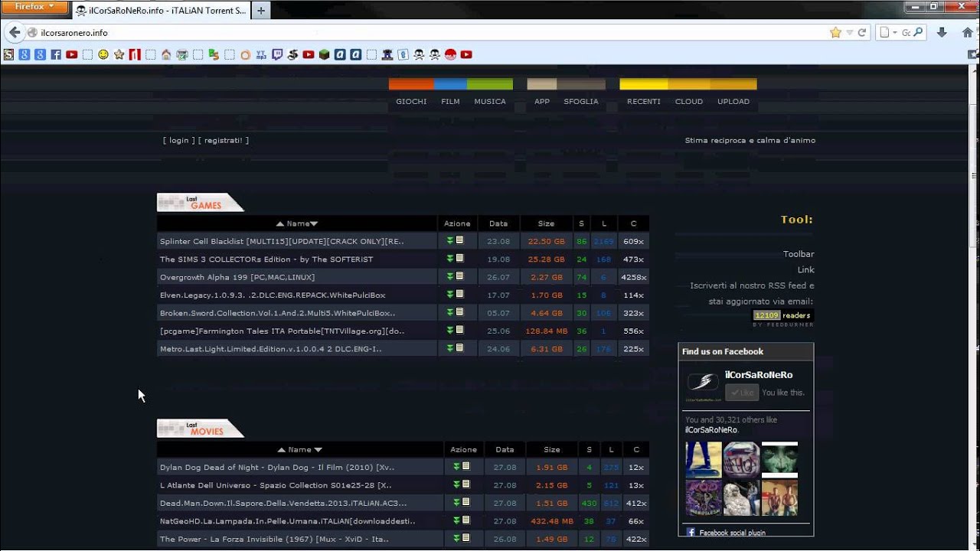Viewport: 980px width, 551px height.
Task: Sort Last Games by Name descending arrow
Action: 314,223
